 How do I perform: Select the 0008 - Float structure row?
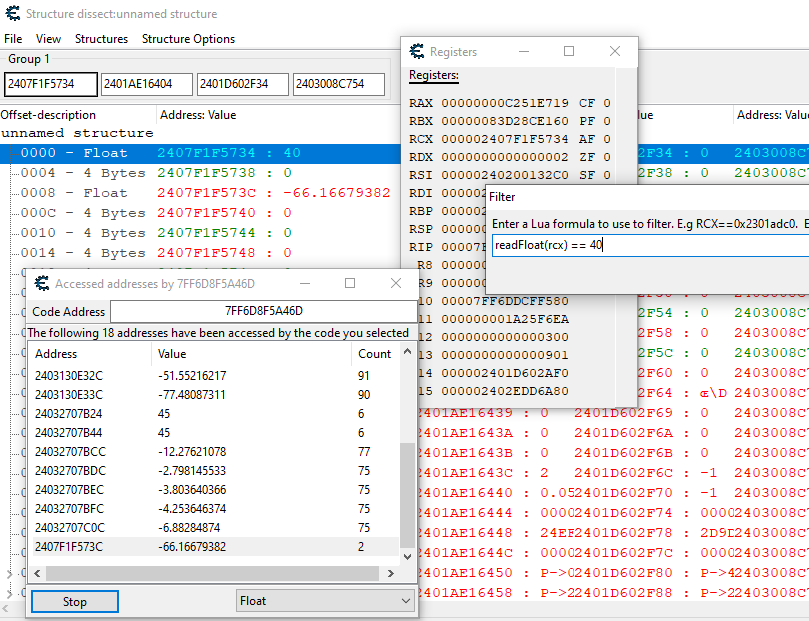coord(90,193)
